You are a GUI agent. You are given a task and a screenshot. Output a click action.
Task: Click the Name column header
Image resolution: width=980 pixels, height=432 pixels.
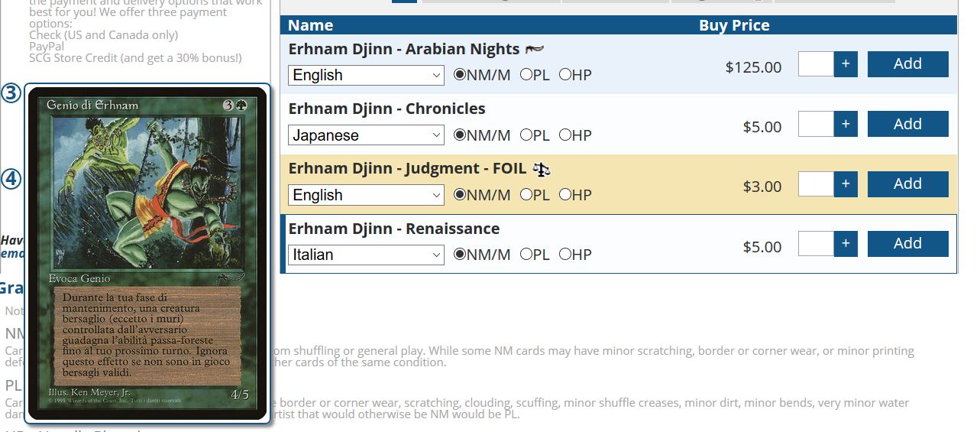310,25
